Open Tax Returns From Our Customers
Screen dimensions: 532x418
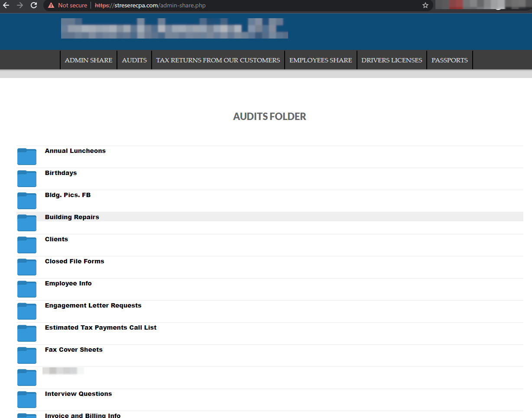pos(218,60)
